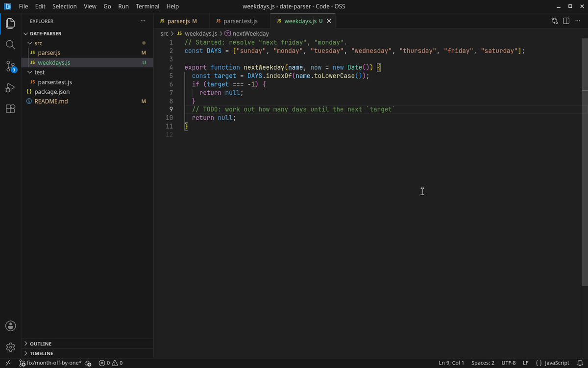Collapse the DATE-PARSER folder section
588x368 pixels.
(x=87, y=34)
